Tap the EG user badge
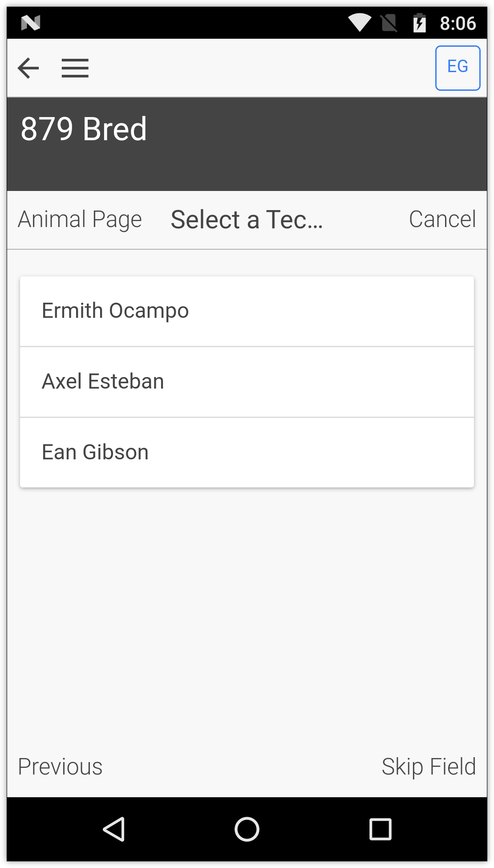494x868 pixels. click(x=458, y=68)
